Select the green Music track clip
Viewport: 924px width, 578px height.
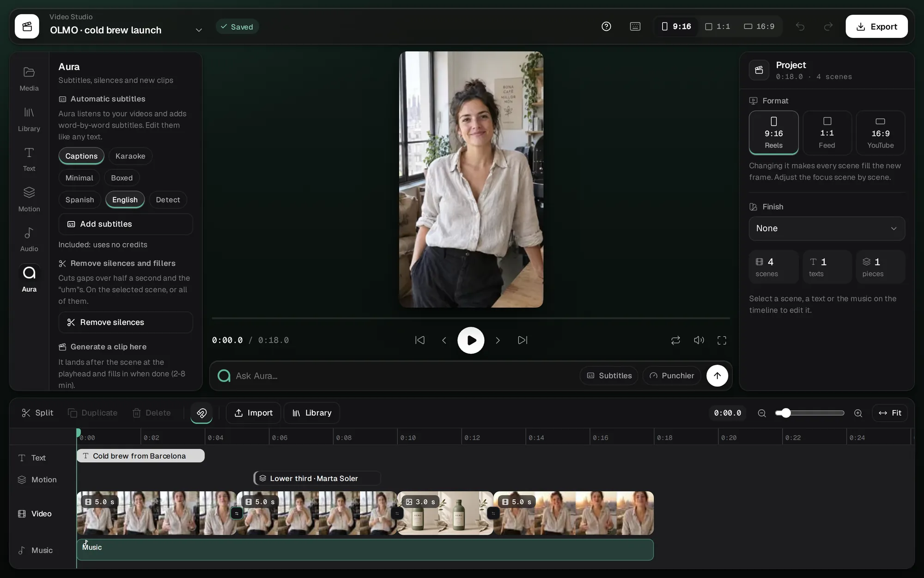click(x=365, y=550)
